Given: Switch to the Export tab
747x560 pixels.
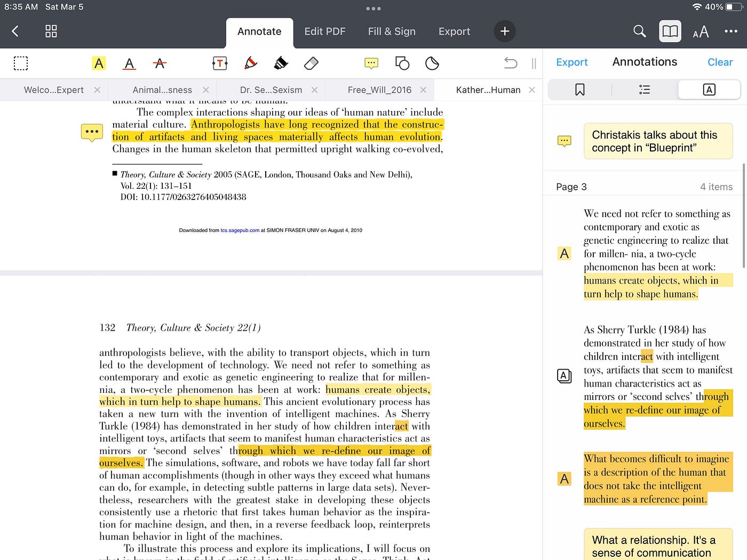Looking at the screenshot, I should (454, 31).
